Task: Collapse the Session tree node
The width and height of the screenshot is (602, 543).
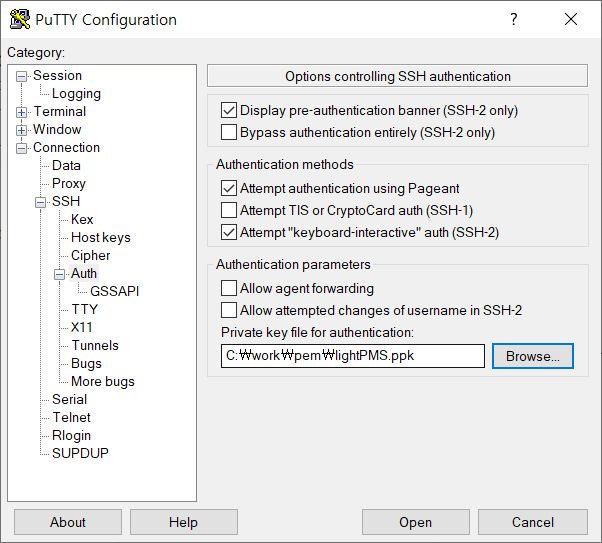Action: 22,76
